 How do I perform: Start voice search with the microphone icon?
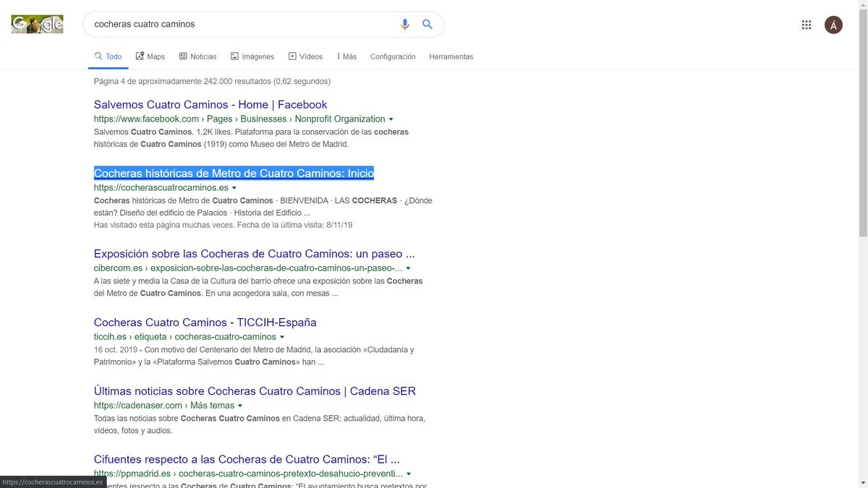coord(405,24)
